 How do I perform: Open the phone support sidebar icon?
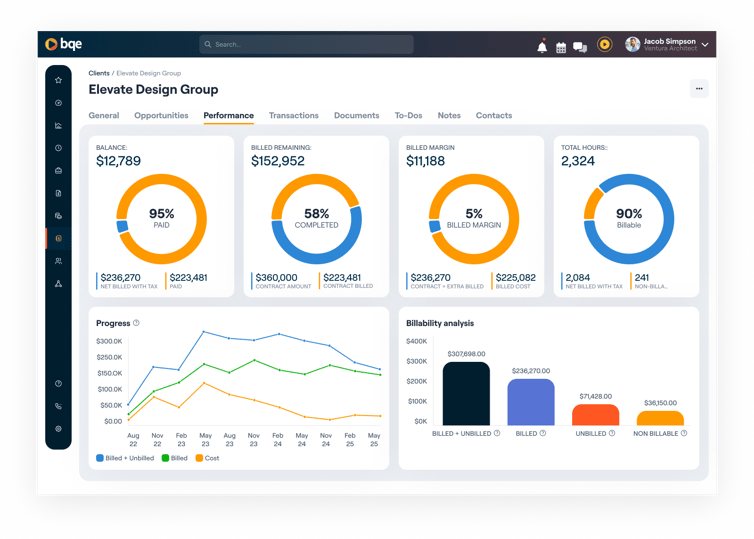[58, 406]
